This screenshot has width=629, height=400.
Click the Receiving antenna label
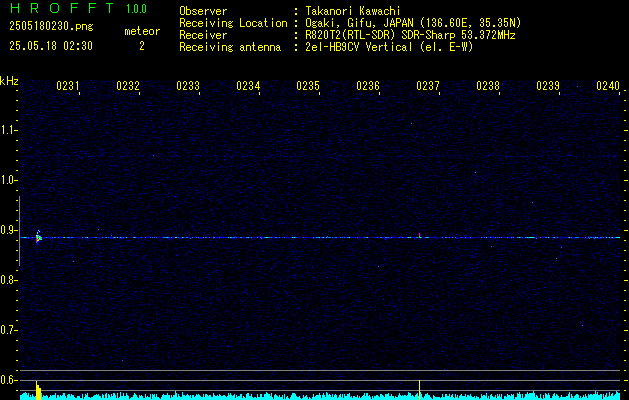coord(230,47)
